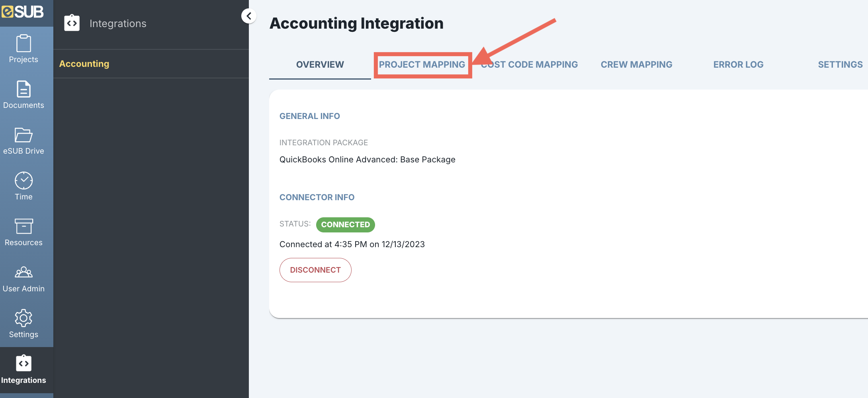The width and height of the screenshot is (868, 398).
Task: Click the Integrations panel header icon
Action: (72, 23)
